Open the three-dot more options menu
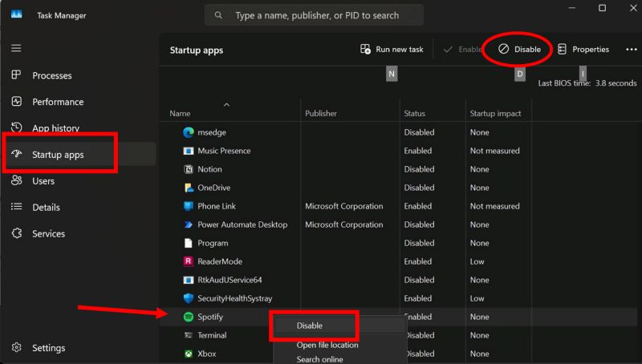The image size is (642, 364). (x=630, y=50)
